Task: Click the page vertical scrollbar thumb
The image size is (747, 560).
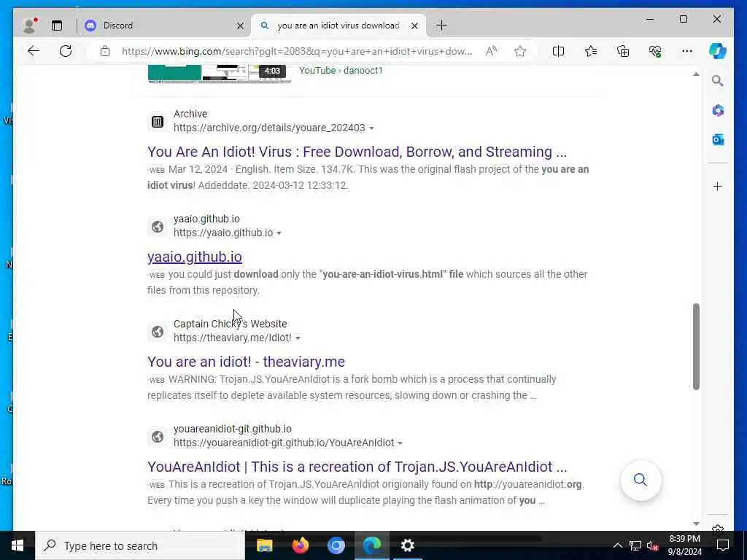Action: [696, 346]
